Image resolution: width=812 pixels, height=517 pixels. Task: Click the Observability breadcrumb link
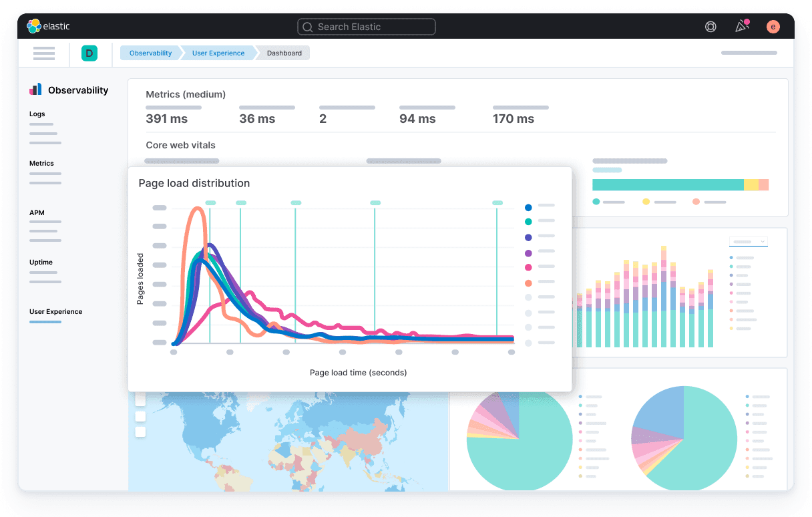pyautogui.click(x=150, y=53)
